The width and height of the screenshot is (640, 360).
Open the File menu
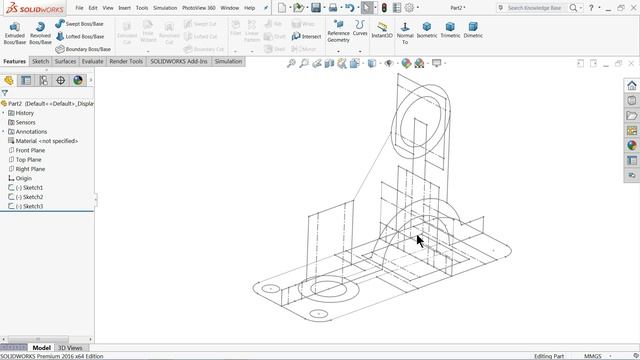click(79, 8)
